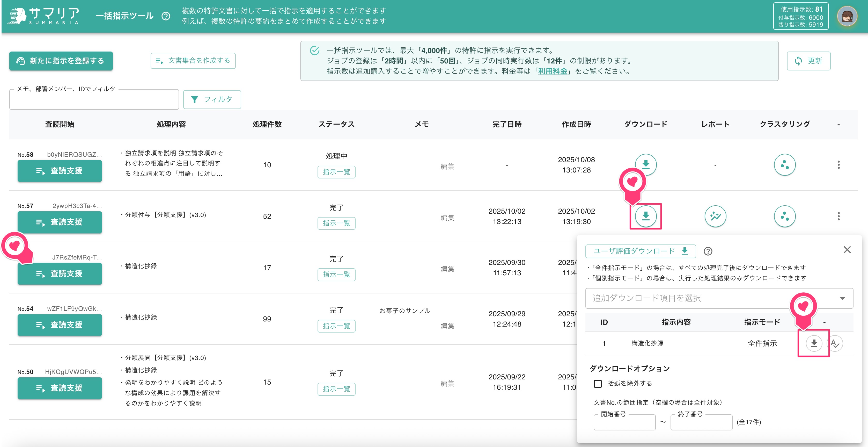Click the Summaria logo

tap(43, 16)
